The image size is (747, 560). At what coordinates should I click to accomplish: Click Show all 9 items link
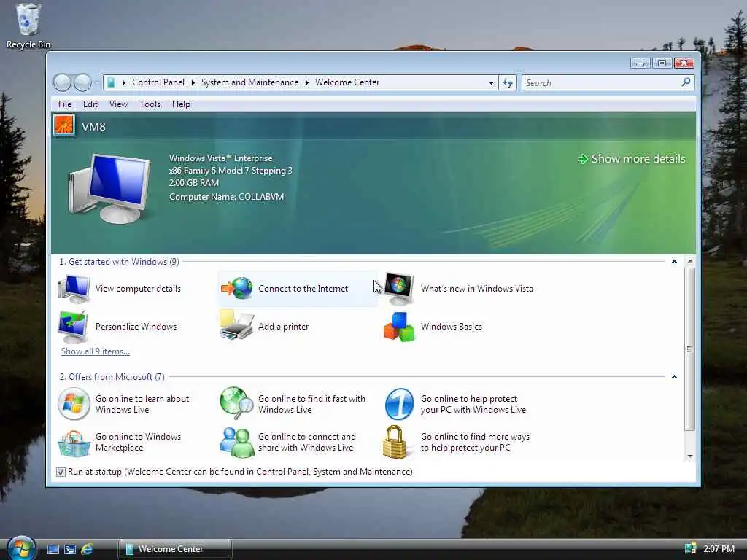click(96, 351)
